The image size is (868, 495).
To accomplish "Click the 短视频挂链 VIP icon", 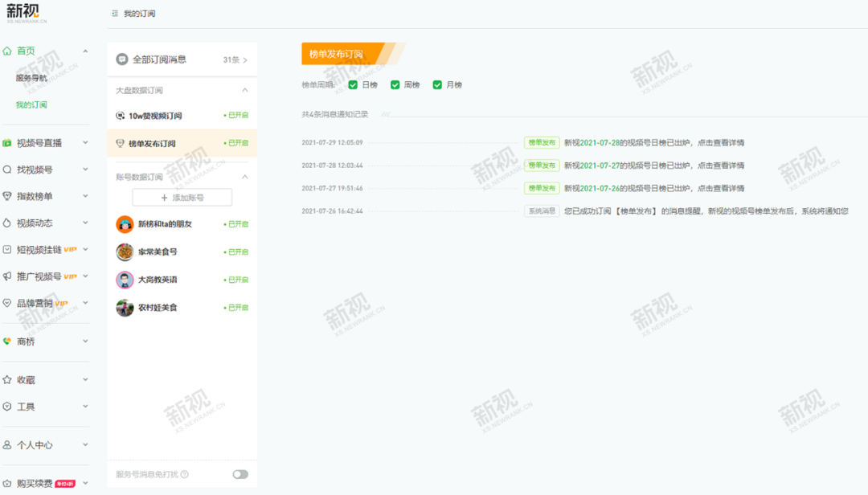I will tap(6, 250).
